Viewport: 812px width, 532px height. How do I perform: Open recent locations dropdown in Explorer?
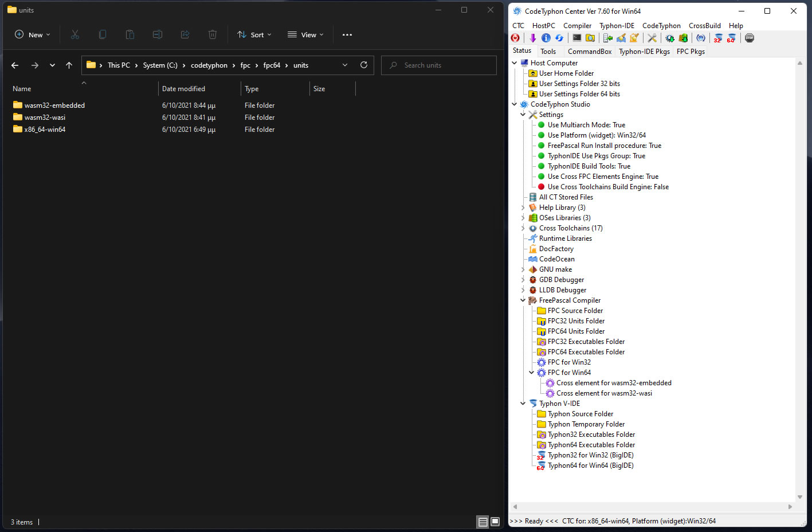52,65
